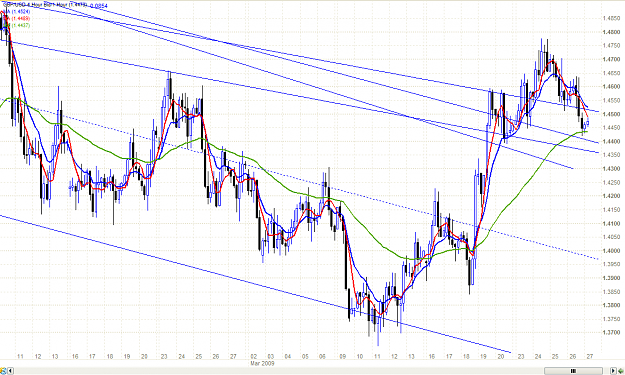Click the scrollbar left arrow button
Screen dimensions: 625x375
11,371
